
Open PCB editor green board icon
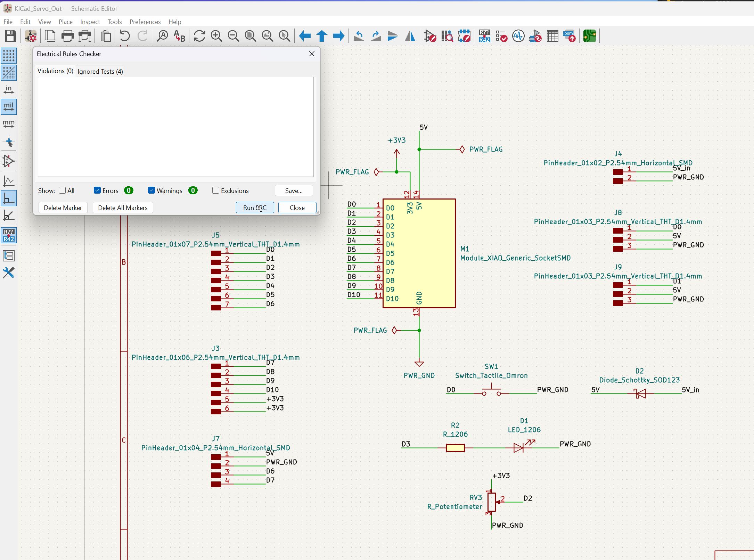(x=589, y=36)
